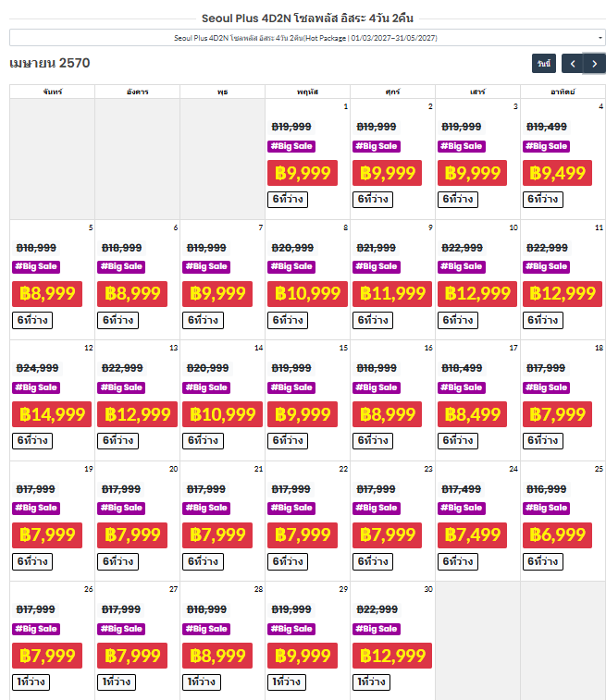Pick the ฿8,499 price on April 17
Image resolution: width=606 pixels, height=700 pixels.
click(472, 414)
